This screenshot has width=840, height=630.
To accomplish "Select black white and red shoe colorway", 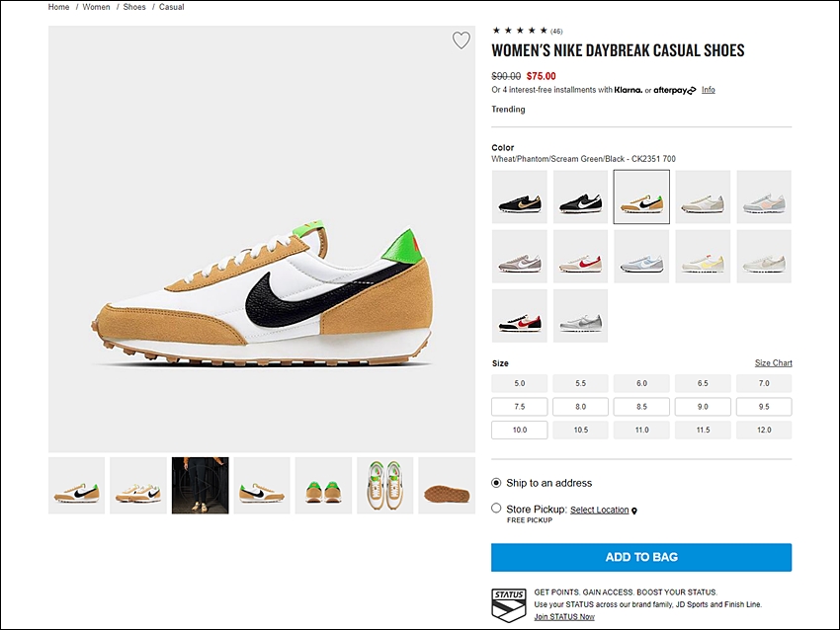I will coord(520,316).
